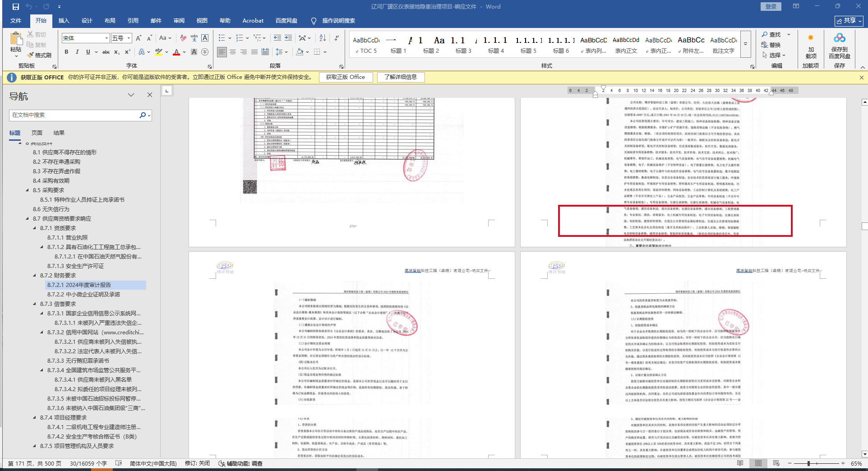The height and width of the screenshot is (471, 868).
Task: Save to Baidu Netdisk (保存到百度网盘)
Action: [839, 46]
